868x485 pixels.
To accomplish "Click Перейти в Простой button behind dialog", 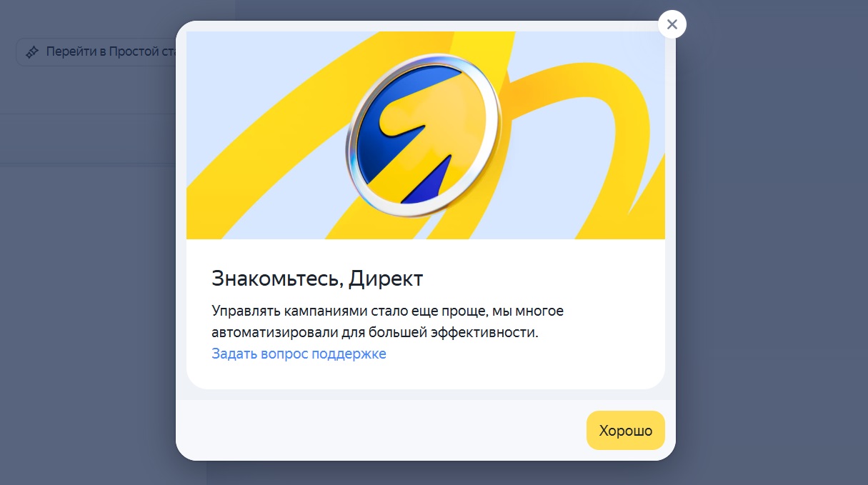I will click(96, 52).
